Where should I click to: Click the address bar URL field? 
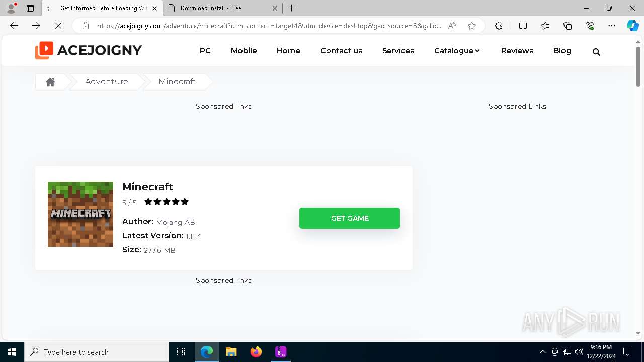pos(269,26)
